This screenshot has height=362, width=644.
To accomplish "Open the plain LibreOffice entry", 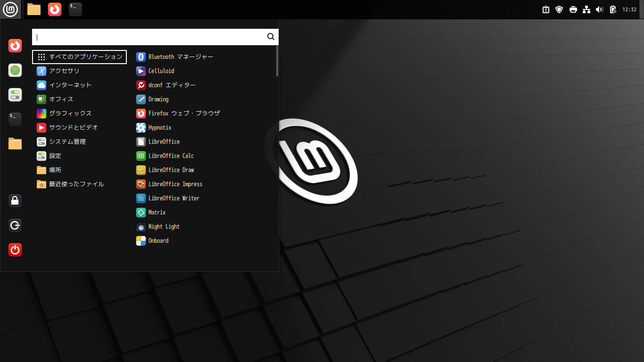I will pyautogui.click(x=204, y=141).
